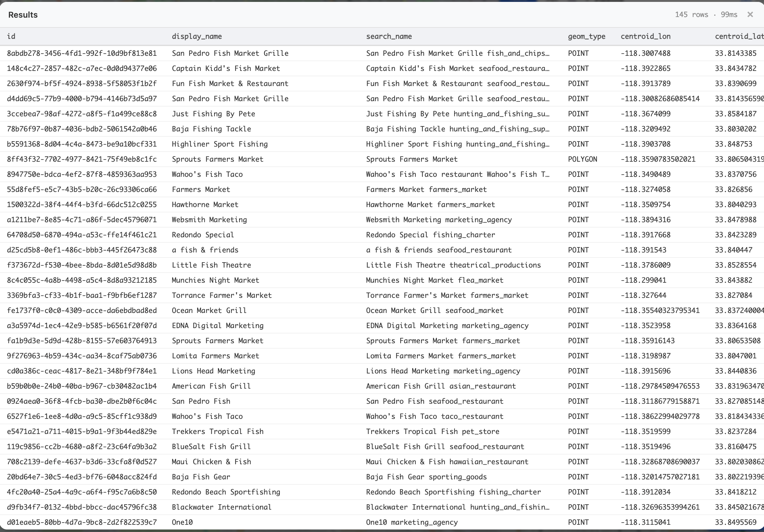Sort by the display_name column header
Screen dimensions: 764x532
tap(197, 36)
